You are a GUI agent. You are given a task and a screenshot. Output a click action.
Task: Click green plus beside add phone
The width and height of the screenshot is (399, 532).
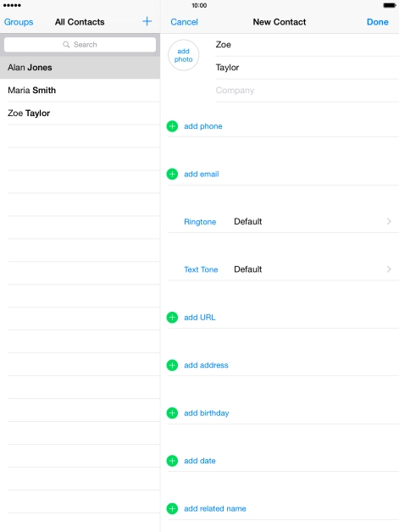point(172,126)
